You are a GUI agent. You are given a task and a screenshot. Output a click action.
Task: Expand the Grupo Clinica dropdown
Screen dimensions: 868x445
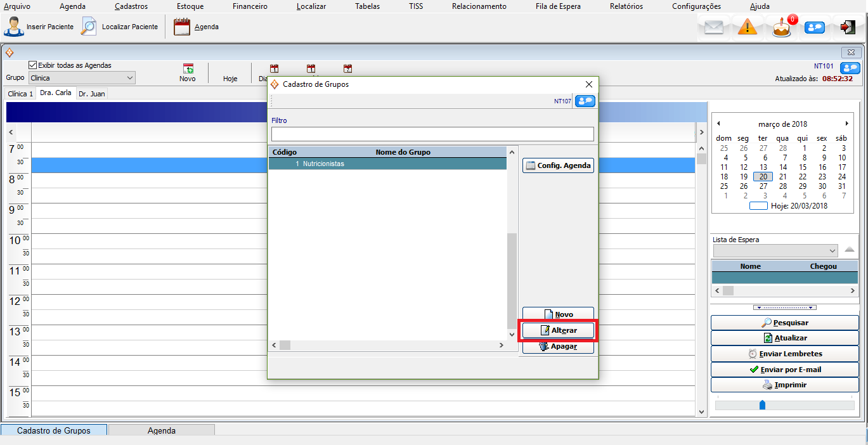coord(129,78)
